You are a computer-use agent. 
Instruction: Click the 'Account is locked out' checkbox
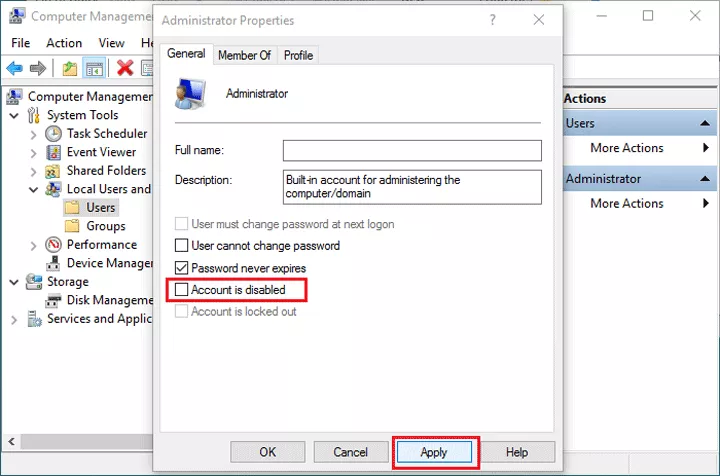coord(181,311)
